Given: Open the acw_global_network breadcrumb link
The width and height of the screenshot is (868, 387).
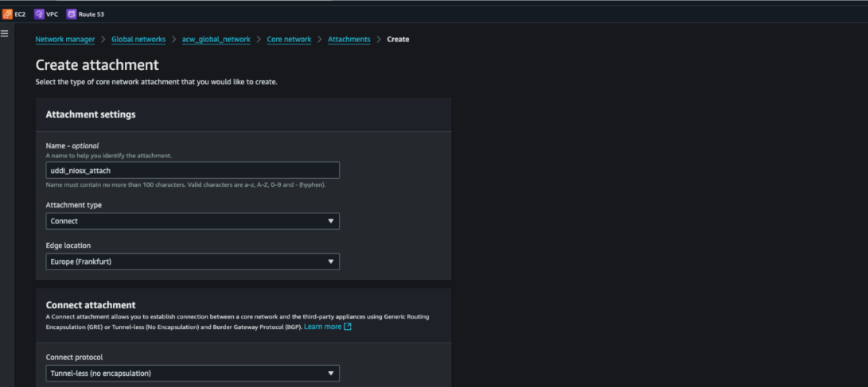Looking at the screenshot, I should [x=216, y=39].
